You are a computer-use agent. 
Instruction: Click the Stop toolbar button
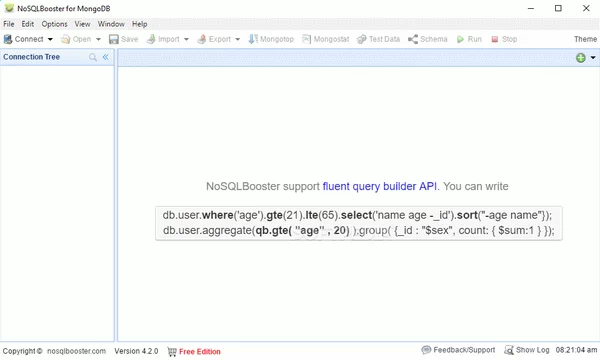[504, 39]
